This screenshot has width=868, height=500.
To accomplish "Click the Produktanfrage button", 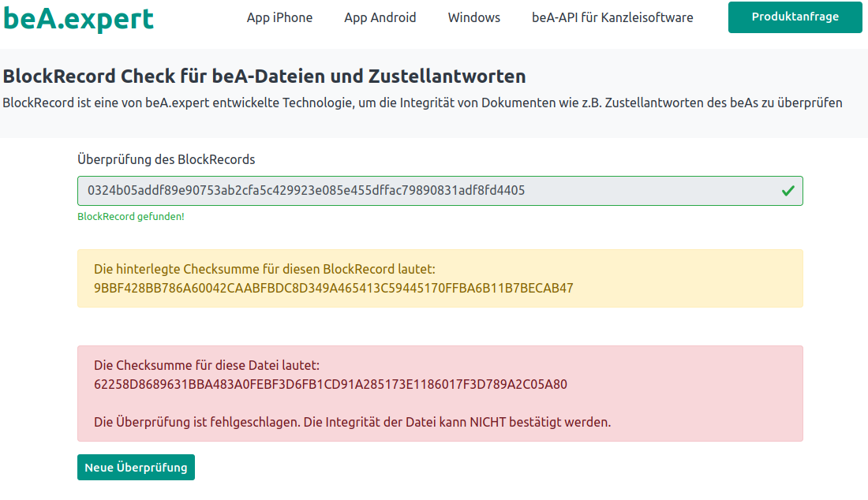I will (x=795, y=17).
